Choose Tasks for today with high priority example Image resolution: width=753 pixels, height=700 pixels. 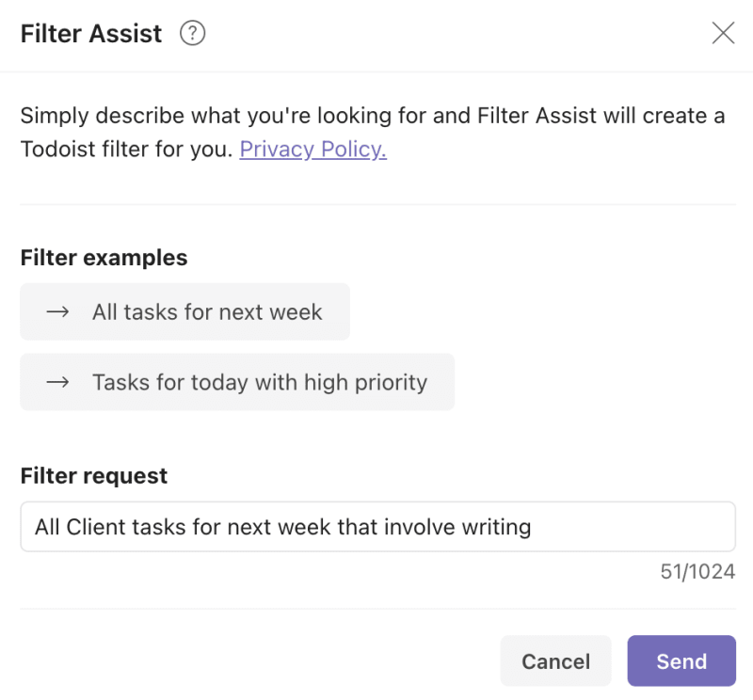(x=237, y=382)
